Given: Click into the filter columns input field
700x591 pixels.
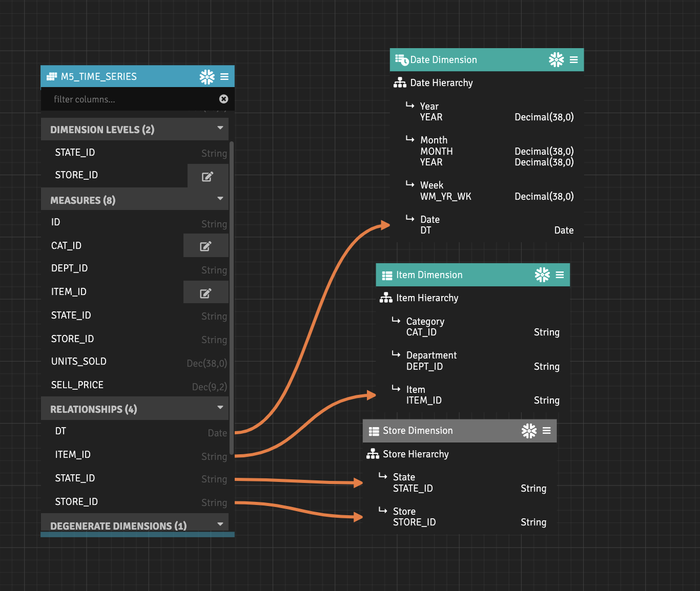Looking at the screenshot, I should 118,99.
